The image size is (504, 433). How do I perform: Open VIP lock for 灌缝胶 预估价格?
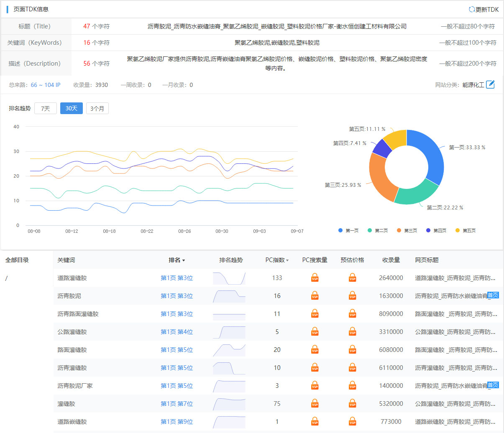(352, 403)
